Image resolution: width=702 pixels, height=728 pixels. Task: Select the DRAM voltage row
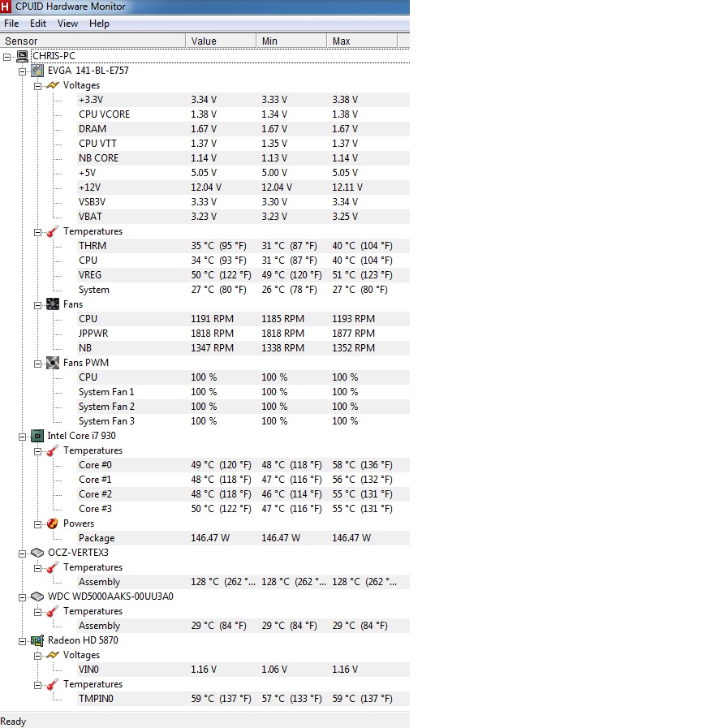point(243,128)
